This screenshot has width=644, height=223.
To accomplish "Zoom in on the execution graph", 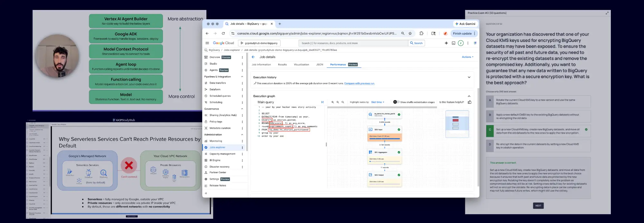I will pyautogui.click(x=333, y=102).
